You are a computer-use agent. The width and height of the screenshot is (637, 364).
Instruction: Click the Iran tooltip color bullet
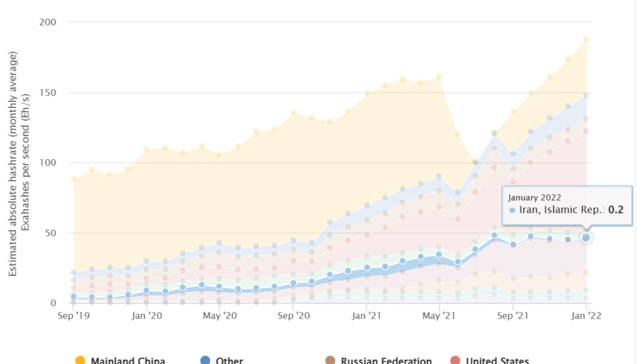click(513, 211)
